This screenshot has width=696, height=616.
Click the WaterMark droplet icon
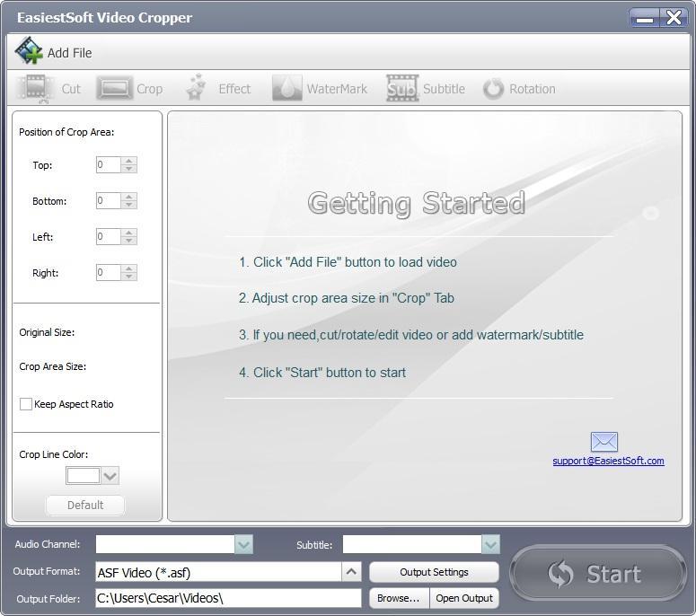tap(286, 88)
